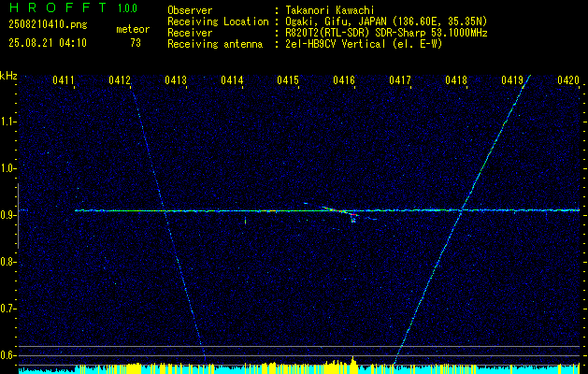Image resolution: width=588 pixels, height=374 pixels.
Task: Click the Observer label
Action: point(190,10)
